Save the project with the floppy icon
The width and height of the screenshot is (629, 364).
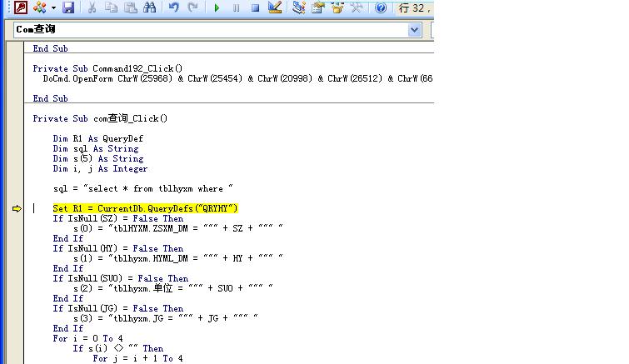[x=68, y=7]
